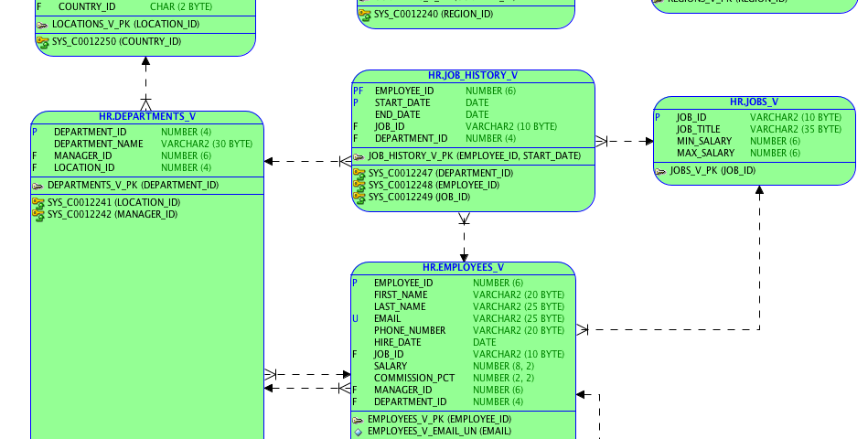Select the HR.DEPARTMENTS_V table title
This screenshot has width=868, height=439.
pos(147,116)
